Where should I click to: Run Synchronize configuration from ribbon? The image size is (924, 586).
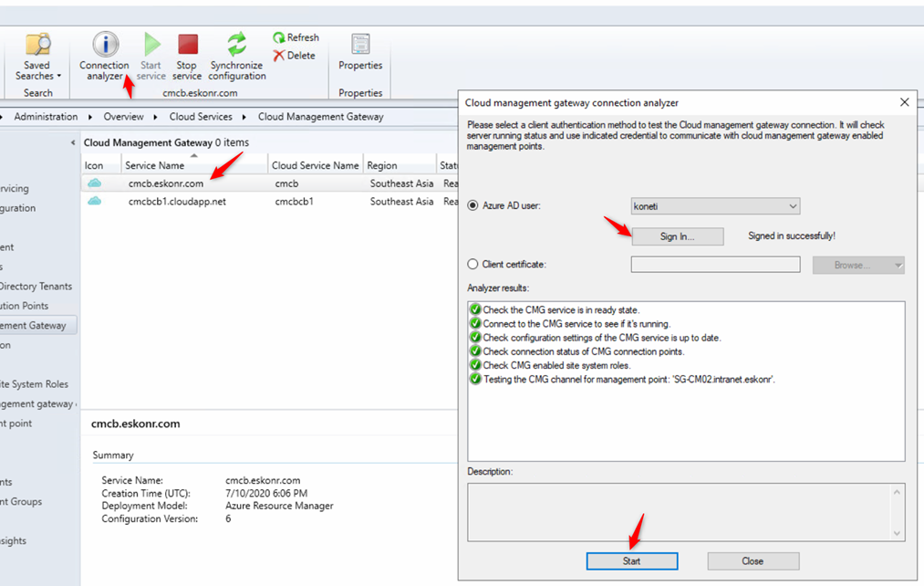(236, 57)
